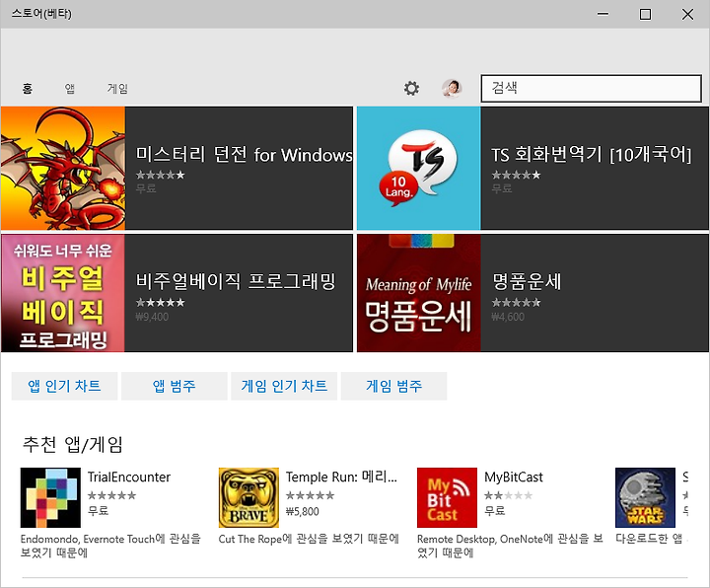Switch to the 홈 tab
This screenshot has height=588, width=710.
(28, 89)
